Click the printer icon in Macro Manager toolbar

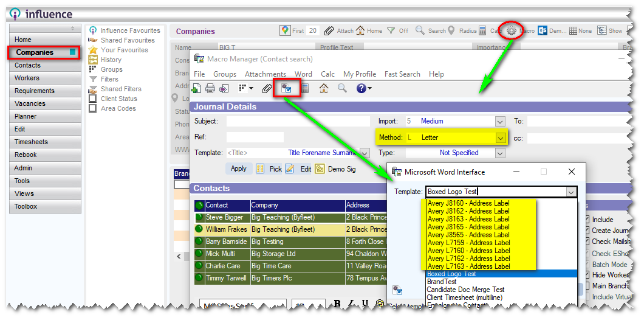pyautogui.click(x=210, y=88)
